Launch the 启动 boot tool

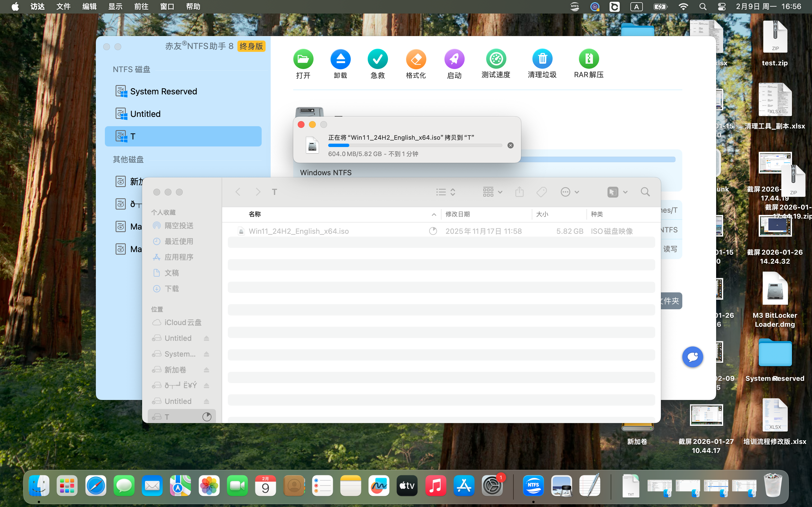pos(454,60)
